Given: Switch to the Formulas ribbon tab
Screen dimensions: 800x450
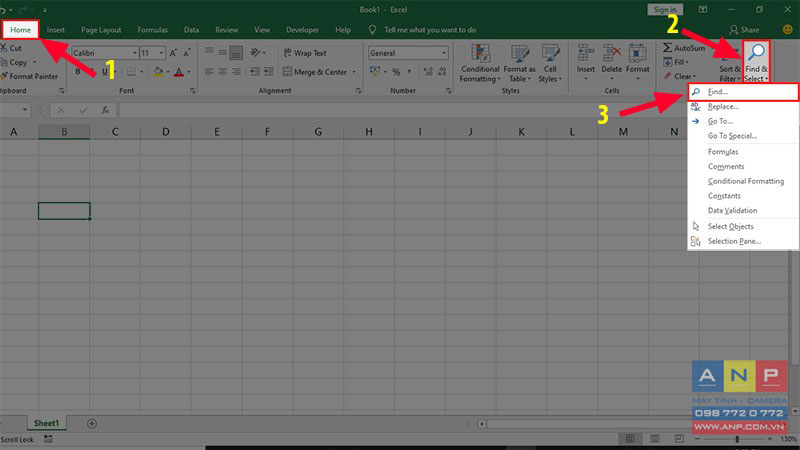Looking at the screenshot, I should pyautogui.click(x=152, y=30).
